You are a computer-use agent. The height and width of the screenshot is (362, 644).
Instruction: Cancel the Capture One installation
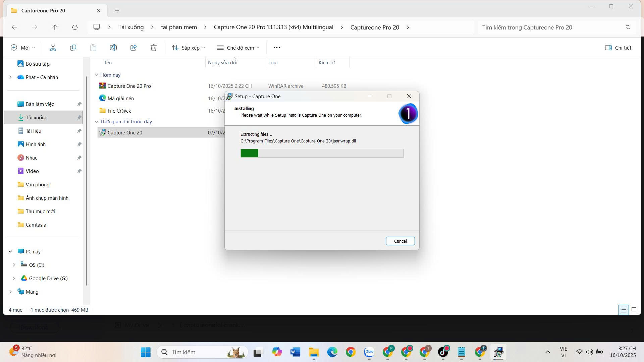[x=400, y=241]
